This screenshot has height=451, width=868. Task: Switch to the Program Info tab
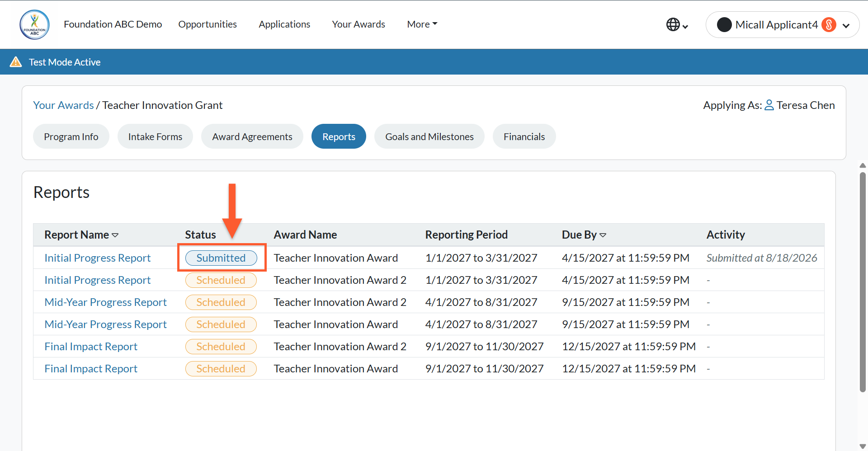coord(71,136)
